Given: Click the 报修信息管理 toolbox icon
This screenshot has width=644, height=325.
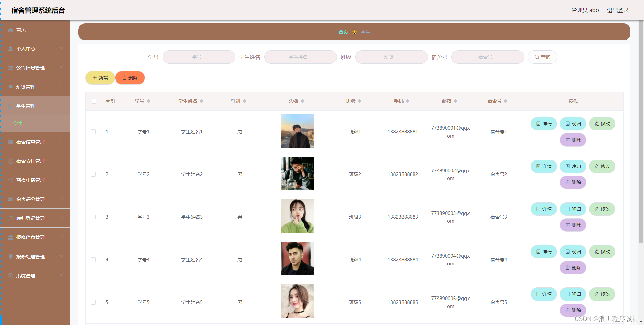Looking at the screenshot, I should click(x=10, y=237).
